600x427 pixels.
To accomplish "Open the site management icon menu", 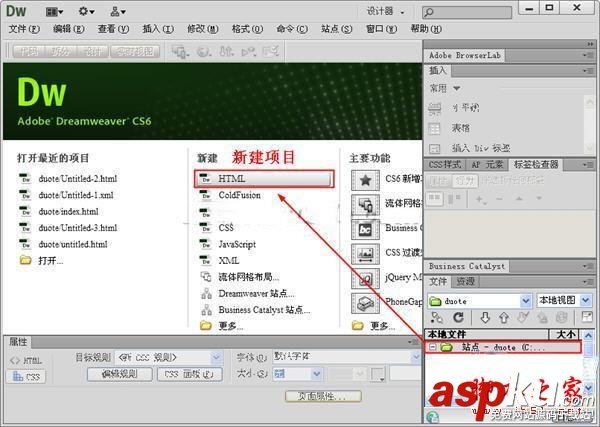I will pyautogui.click(x=117, y=12).
